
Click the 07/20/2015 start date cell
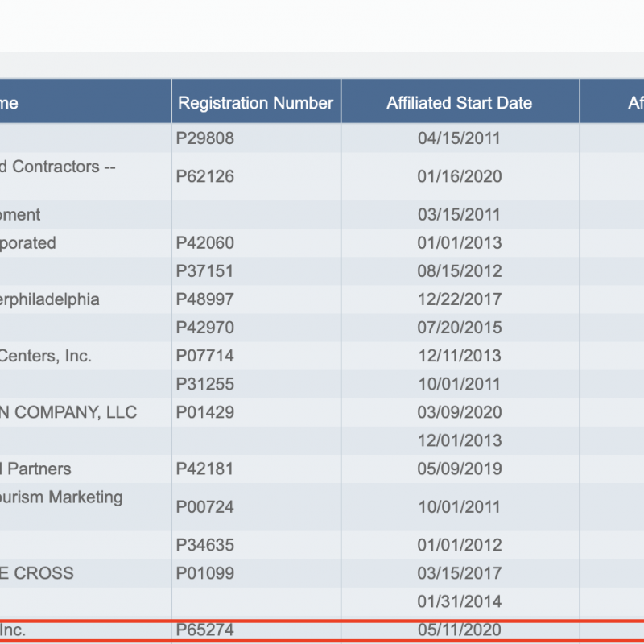point(459,328)
